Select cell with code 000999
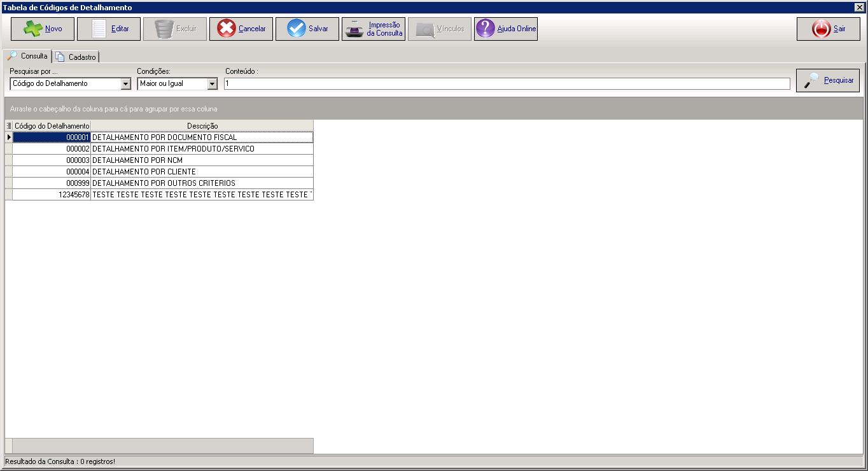The image size is (868, 471). (x=52, y=183)
